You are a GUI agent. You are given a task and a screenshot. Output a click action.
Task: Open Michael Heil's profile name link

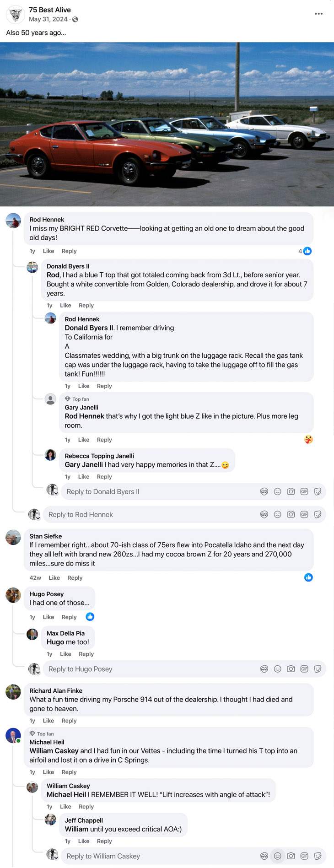coord(47,742)
